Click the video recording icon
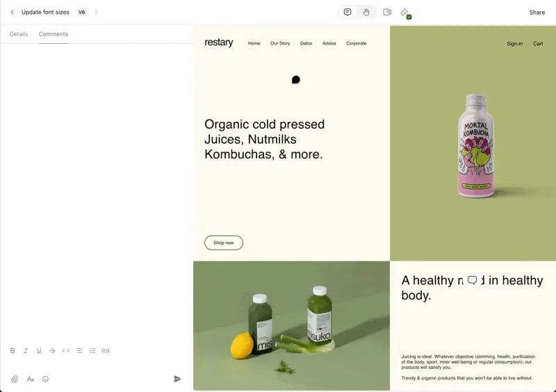 point(387,13)
